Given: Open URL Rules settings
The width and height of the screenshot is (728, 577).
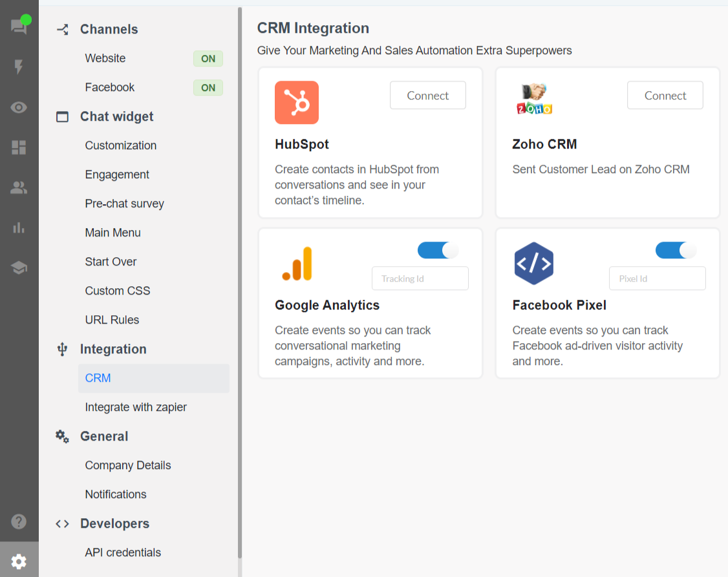Looking at the screenshot, I should 112,320.
